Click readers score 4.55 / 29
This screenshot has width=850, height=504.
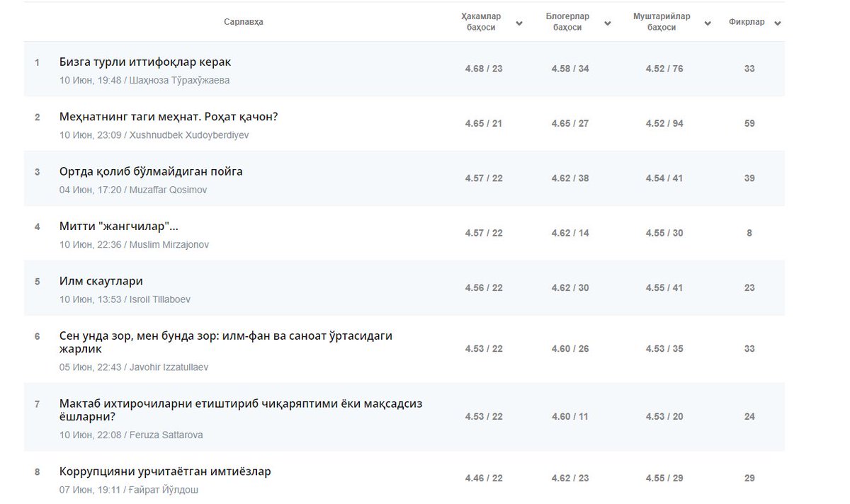click(x=664, y=479)
